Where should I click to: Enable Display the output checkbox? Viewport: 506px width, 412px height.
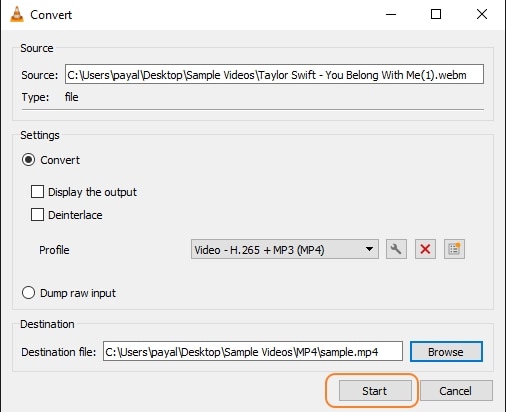tap(37, 192)
